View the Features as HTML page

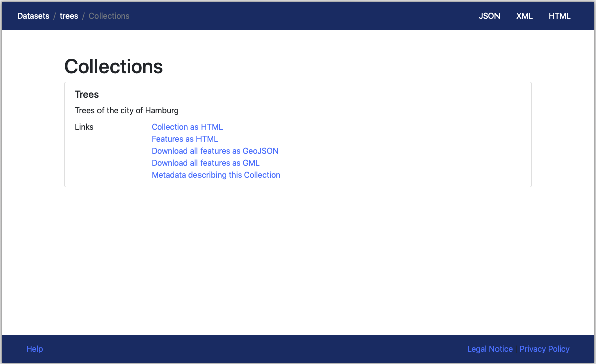tap(184, 139)
